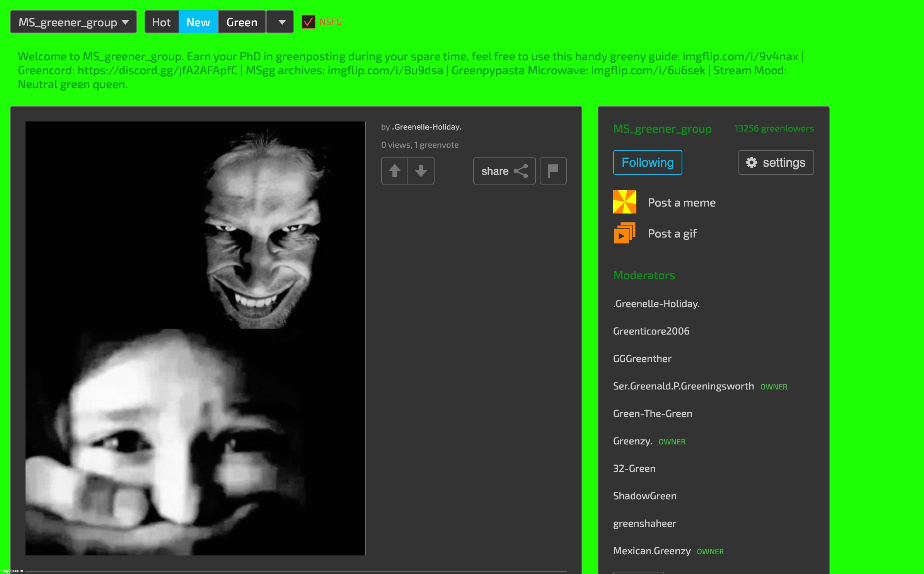Image resolution: width=924 pixels, height=574 pixels.
Task: Toggle the Following button
Action: point(647,162)
